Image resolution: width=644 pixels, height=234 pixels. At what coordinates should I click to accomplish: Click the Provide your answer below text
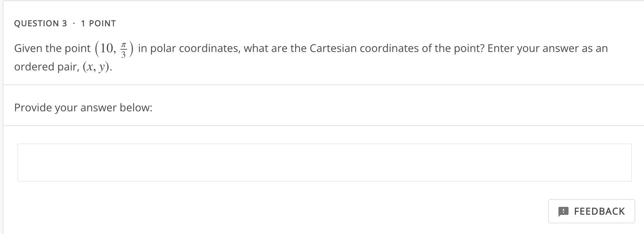pos(83,107)
